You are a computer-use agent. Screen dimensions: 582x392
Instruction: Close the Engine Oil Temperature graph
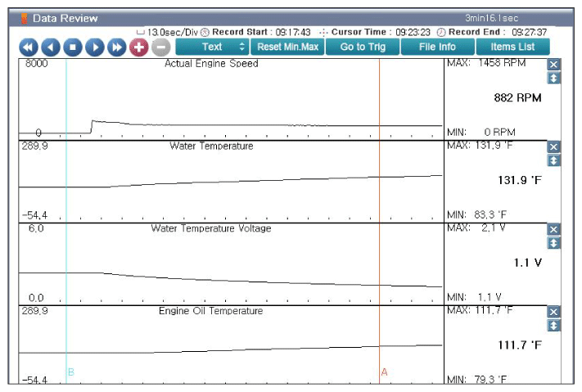(554, 313)
